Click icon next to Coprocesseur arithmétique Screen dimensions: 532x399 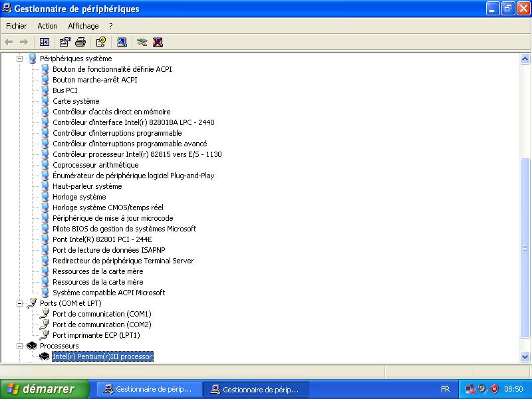[45, 165]
